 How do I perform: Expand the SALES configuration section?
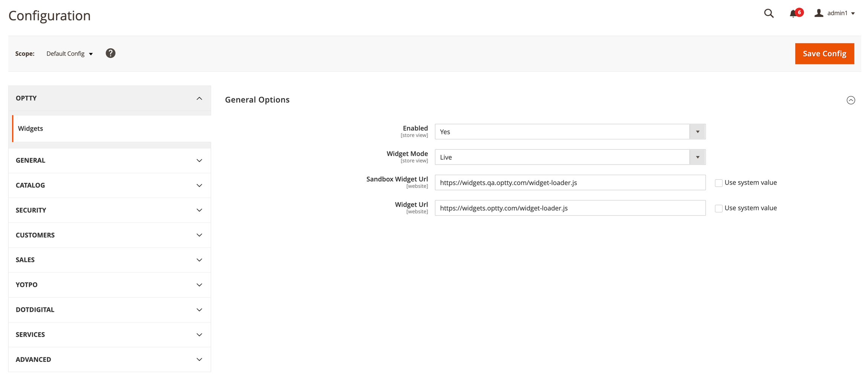[109, 260]
